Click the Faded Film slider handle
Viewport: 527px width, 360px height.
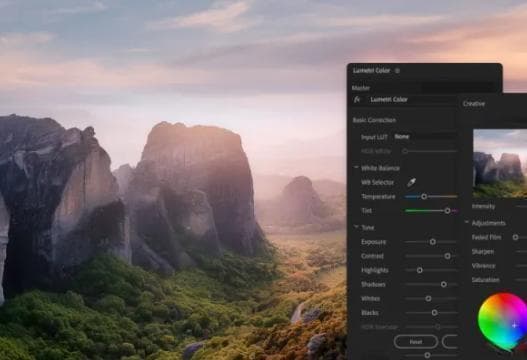(515, 237)
